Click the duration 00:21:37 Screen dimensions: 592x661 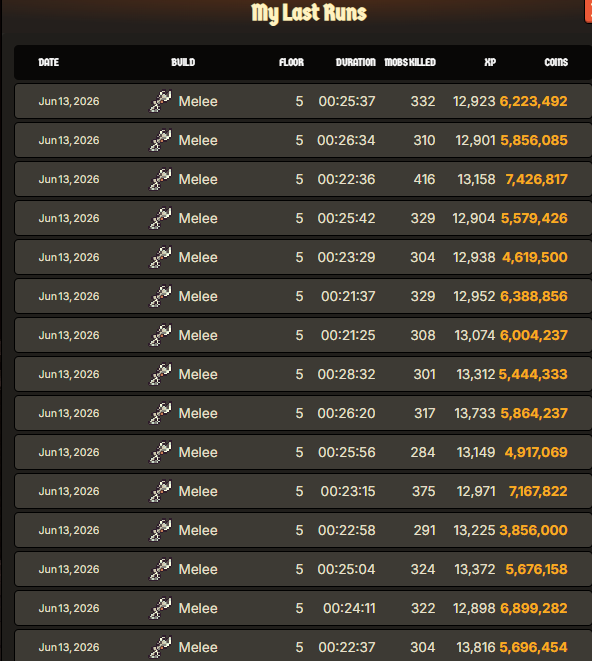348,296
